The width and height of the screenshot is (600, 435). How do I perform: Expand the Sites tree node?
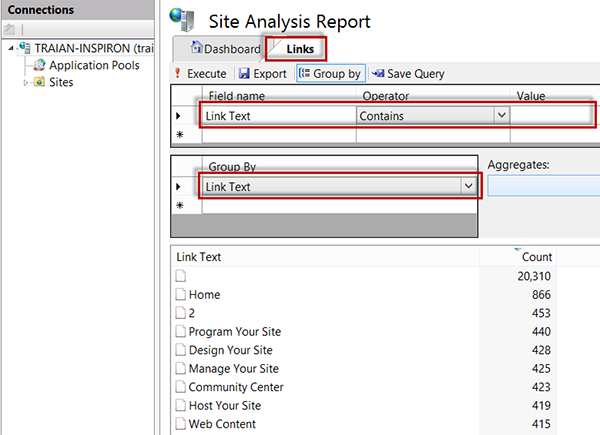pos(27,82)
